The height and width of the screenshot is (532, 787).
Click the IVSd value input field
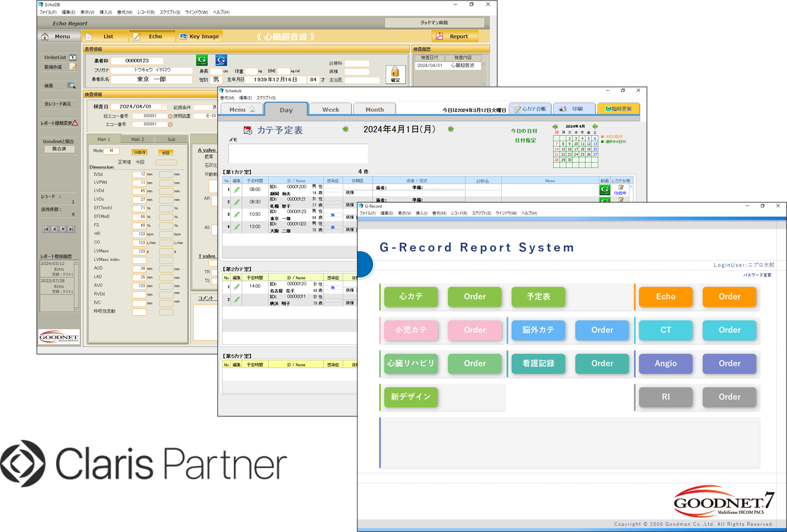139,174
